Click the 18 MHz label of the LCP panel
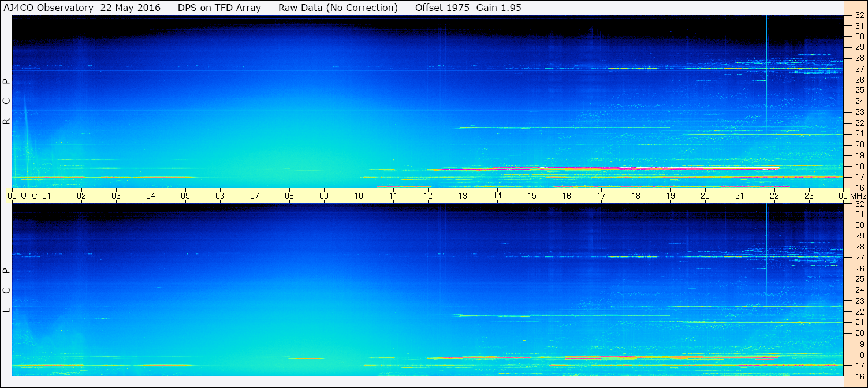Image resolution: width=868 pixels, height=388 pixels. 859,355
